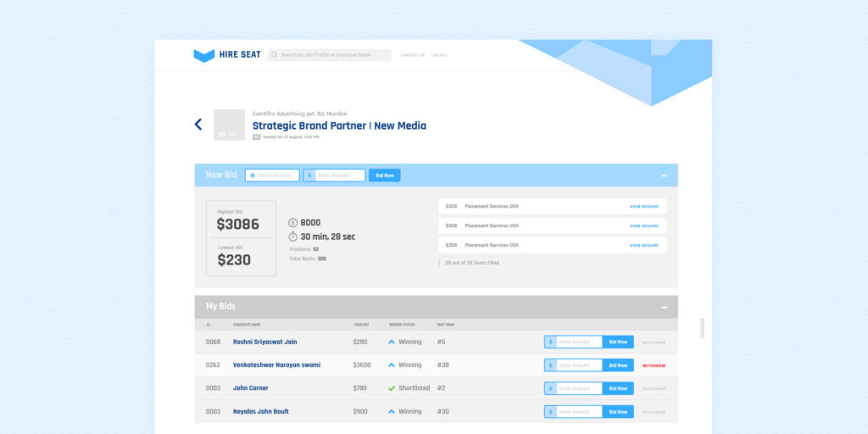Click the Strategic Brand Partner job title
868x434 pixels.
coord(339,125)
